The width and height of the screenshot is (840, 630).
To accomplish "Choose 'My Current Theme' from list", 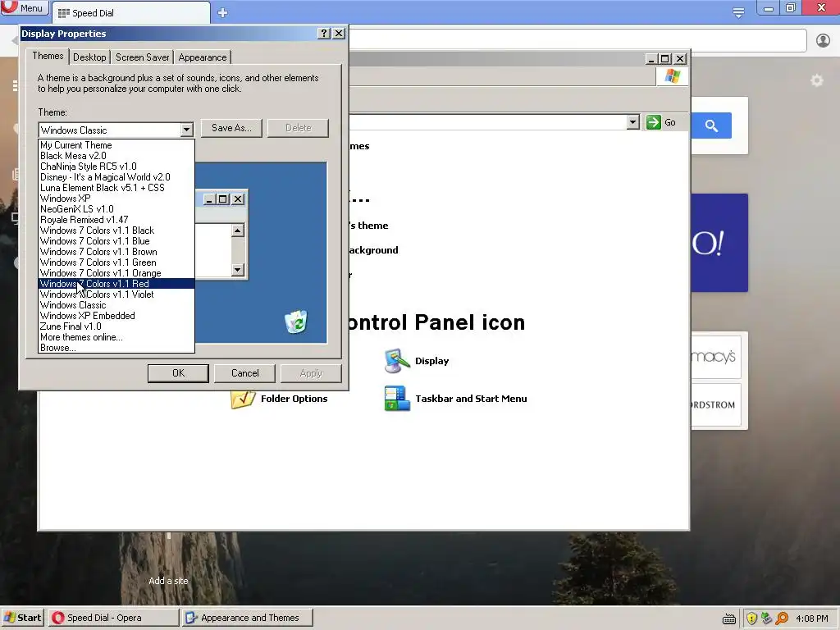I will coord(116,144).
